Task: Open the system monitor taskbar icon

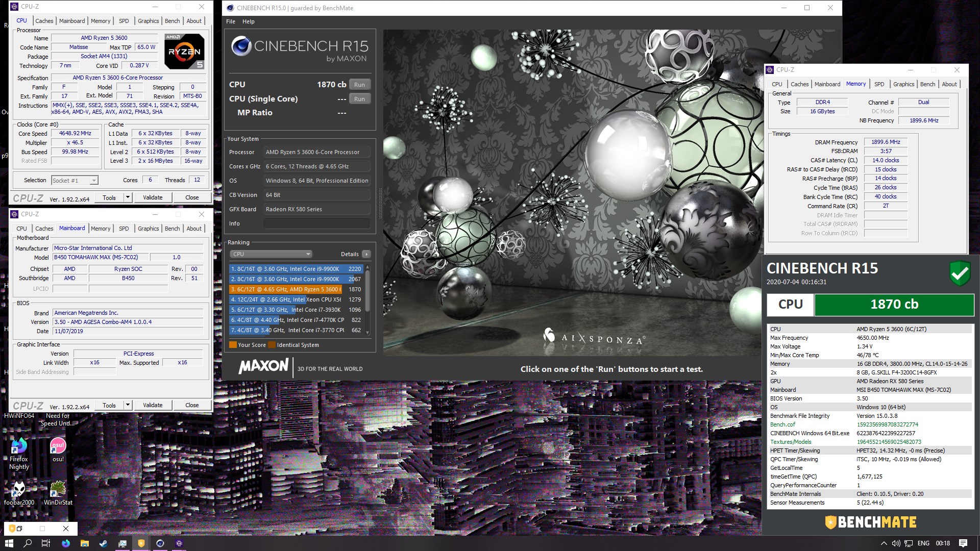Action: pyautogui.click(x=122, y=543)
